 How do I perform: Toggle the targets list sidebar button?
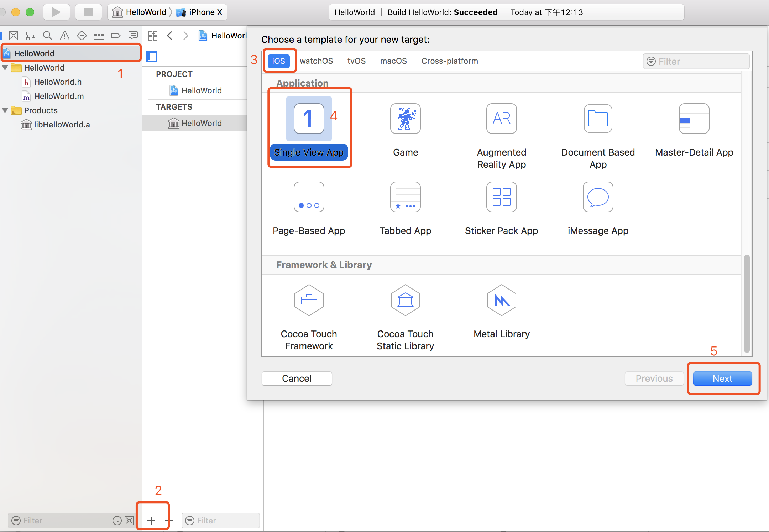152,57
